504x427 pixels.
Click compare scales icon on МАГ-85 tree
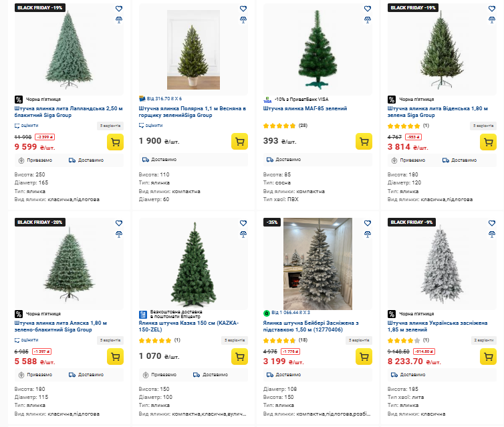[x=368, y=19]
